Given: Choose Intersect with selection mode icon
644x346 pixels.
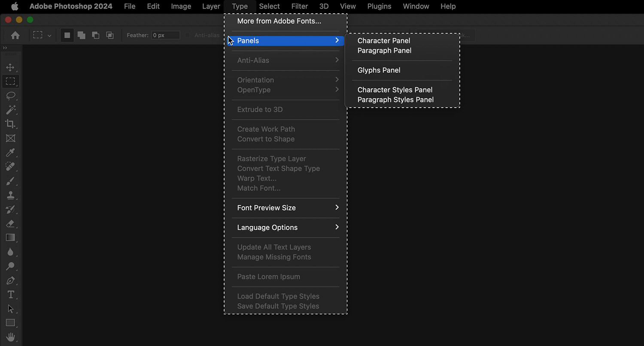Looking at the screenshot, I should [110, 35].
